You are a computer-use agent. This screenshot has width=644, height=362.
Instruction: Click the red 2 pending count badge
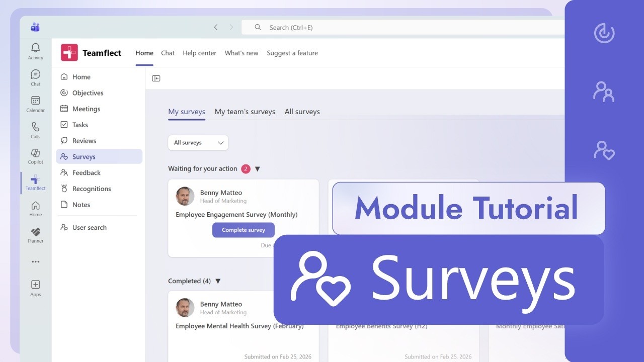(x=246, y=169)
